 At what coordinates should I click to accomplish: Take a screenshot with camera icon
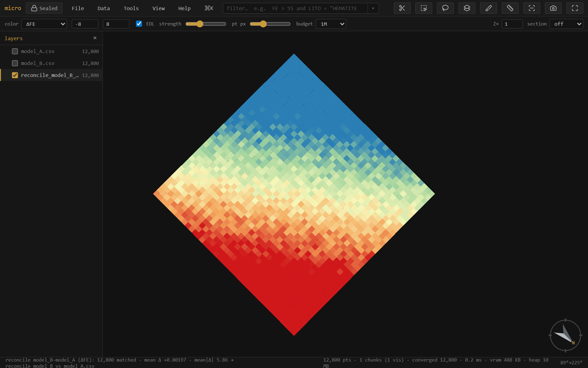click(553, 8)
